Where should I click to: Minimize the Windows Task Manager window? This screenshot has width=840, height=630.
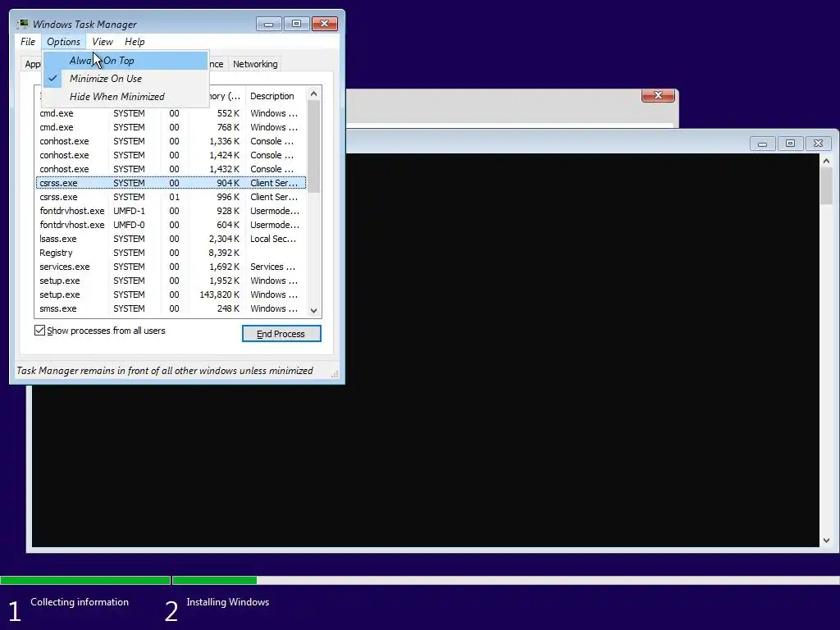(x=268, y=24)
